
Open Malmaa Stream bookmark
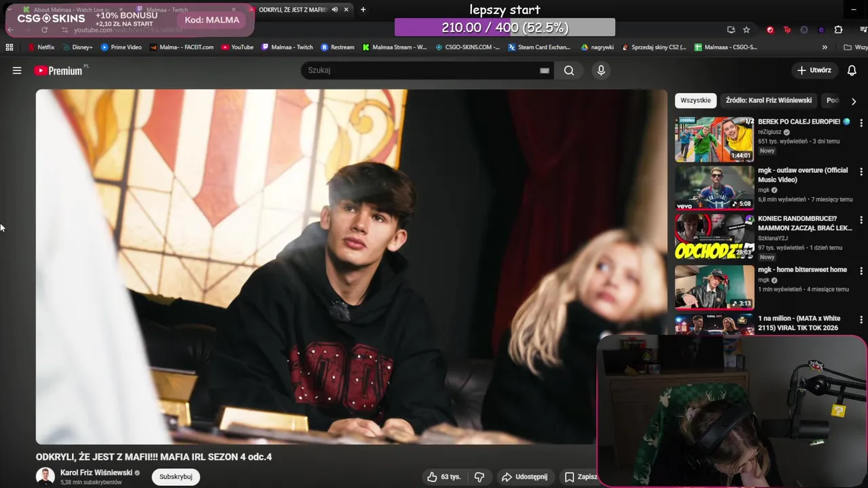click(395, 47)
